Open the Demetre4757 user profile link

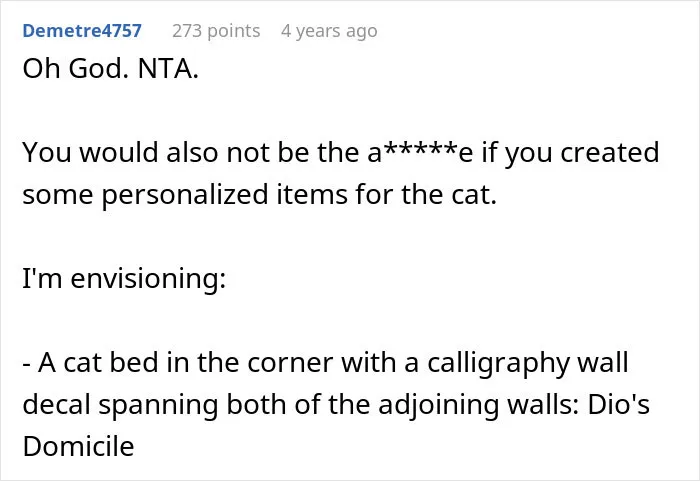tap(82, 31)
